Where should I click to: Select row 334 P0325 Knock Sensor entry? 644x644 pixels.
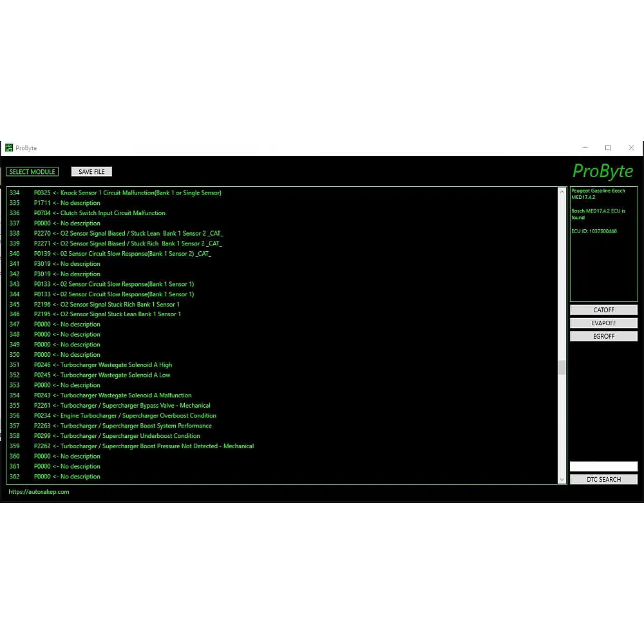pos(128,193)
